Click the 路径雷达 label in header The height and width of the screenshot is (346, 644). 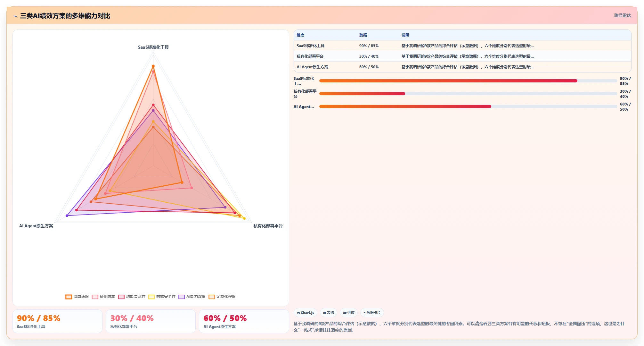click(x=622, y=15)
